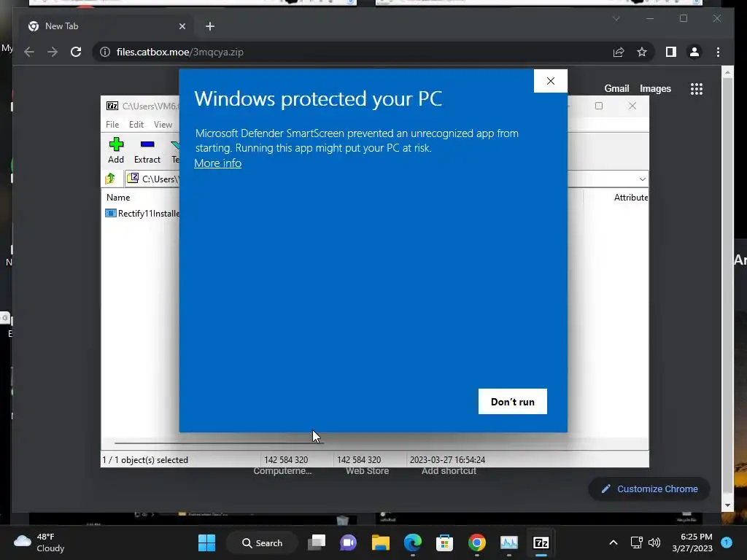Click the 7-Zip horizontal scrollbar
The height and width of the screenshot is (560, 747).
point(219,443)
